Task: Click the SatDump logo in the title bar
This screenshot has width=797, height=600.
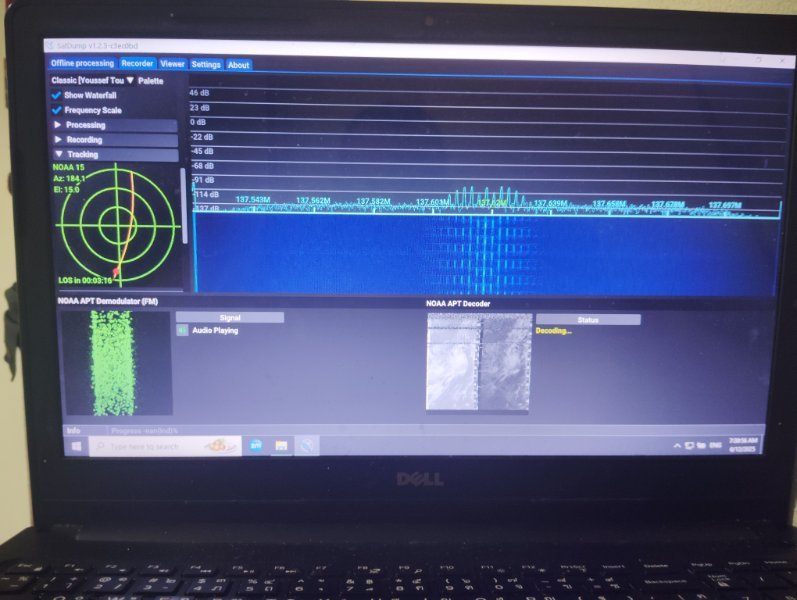Action: [50, 45]
